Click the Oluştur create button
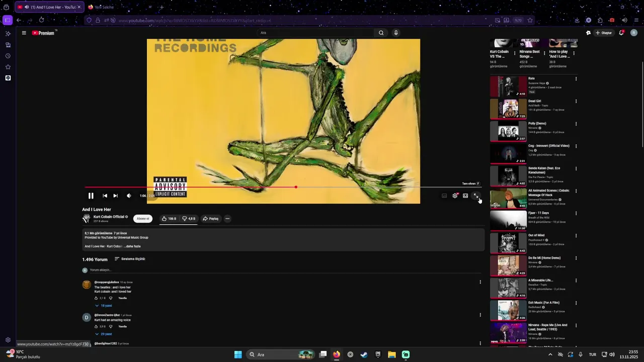Screen dimensions: 644x362 pyautogui.click(x=604, y=33)
